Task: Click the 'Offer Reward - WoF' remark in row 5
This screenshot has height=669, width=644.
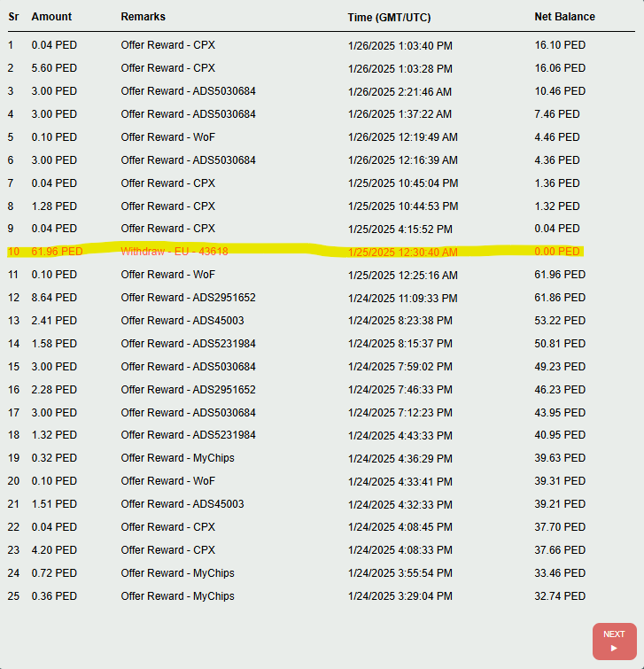Action: coord(168,137)
